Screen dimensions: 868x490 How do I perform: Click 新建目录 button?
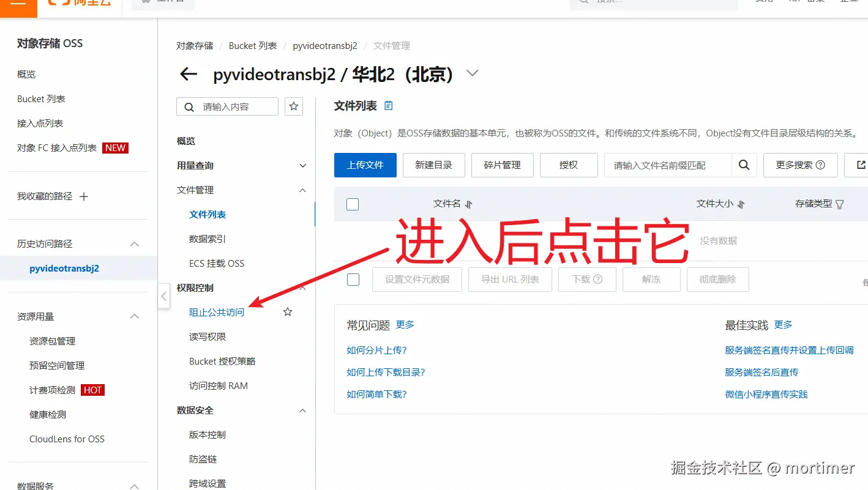coord(434,165)
